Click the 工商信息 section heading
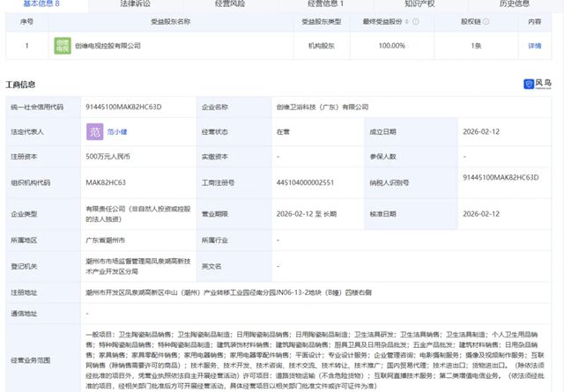 click(x=20, y=85)
